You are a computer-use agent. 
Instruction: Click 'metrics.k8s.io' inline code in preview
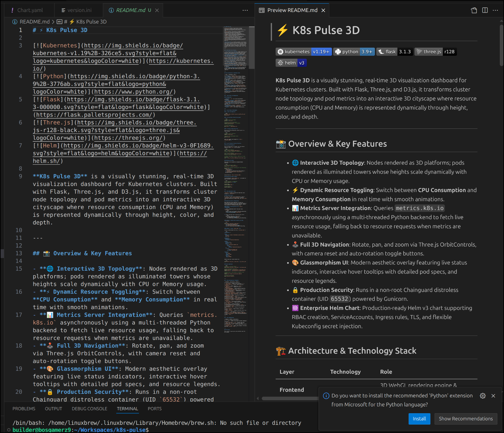pos(420,208)
